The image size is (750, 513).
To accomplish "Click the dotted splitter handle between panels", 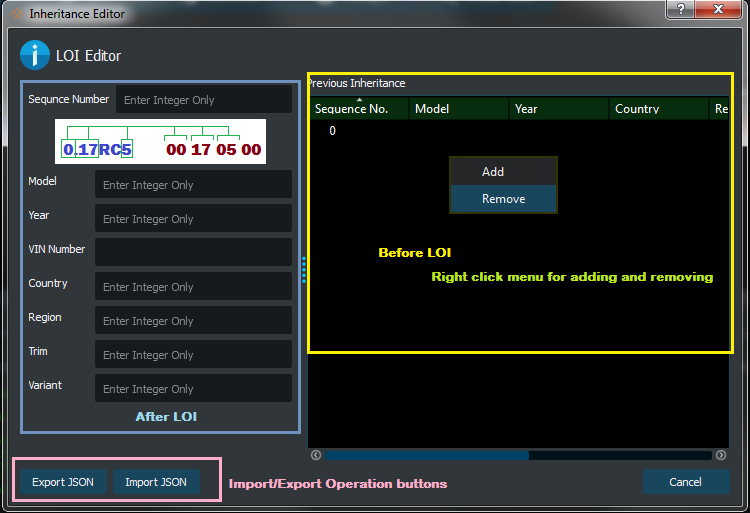I will (304, 270).
